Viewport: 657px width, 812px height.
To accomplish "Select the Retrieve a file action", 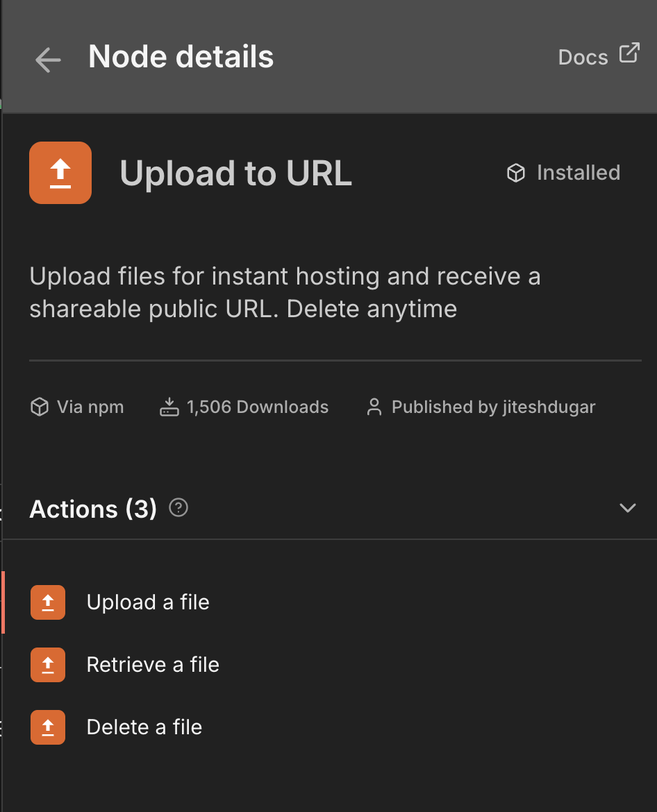I will (x=153, y=665).
